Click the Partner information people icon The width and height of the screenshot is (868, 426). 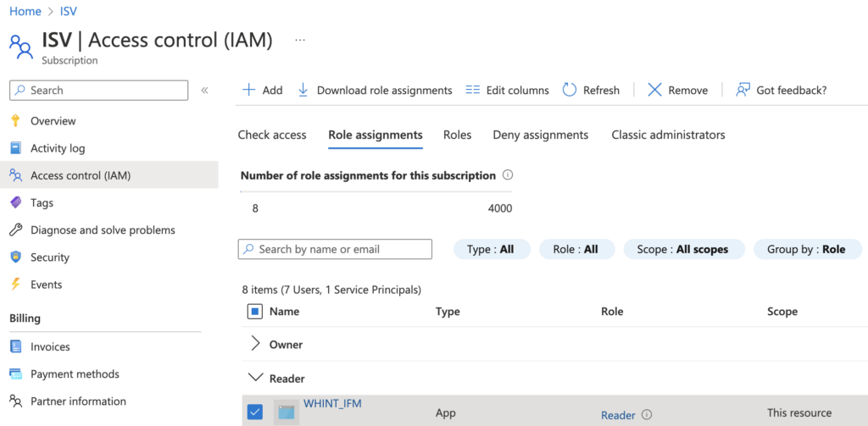click(16, 401)
